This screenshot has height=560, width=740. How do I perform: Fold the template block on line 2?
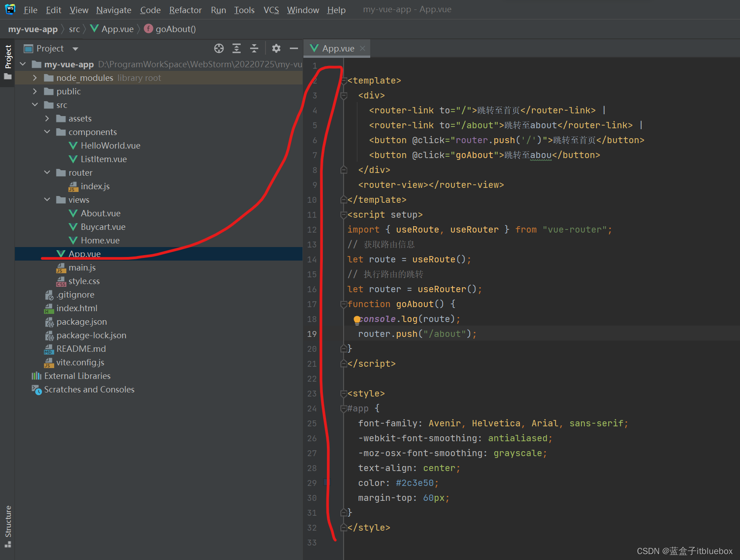344,80
